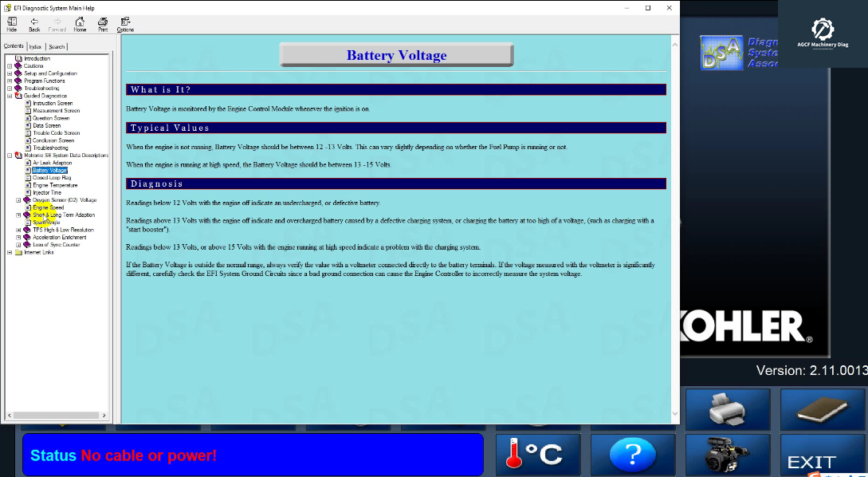Select the Trouble Code Screen topic
The width and height of the screenshot is (868, 477).
point(56,133)
